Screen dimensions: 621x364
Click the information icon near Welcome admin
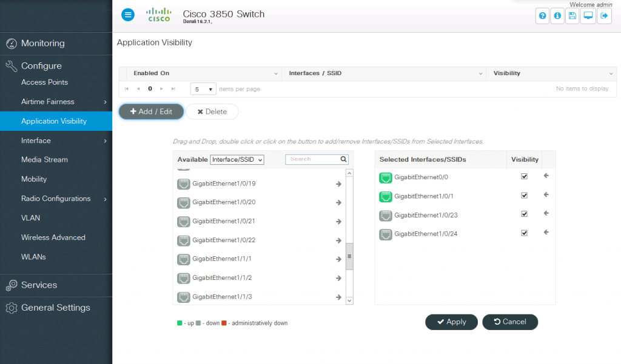(557, 15)
